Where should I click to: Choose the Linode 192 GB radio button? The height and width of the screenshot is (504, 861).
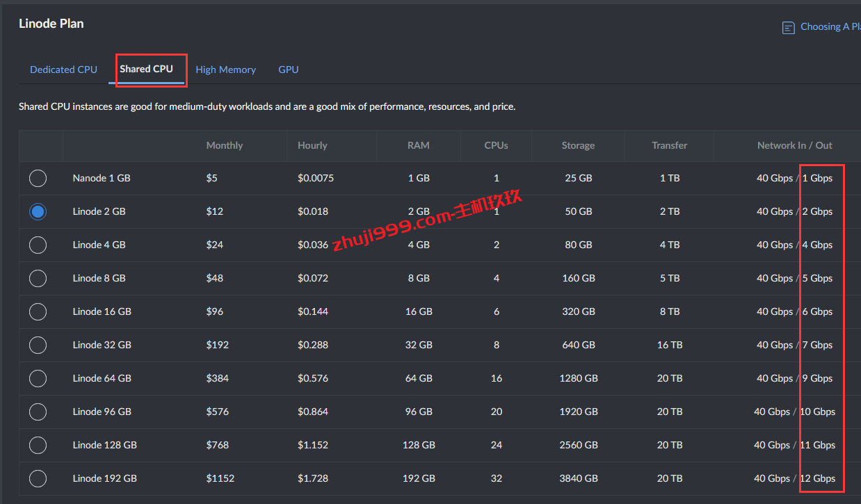click(38, 478)
